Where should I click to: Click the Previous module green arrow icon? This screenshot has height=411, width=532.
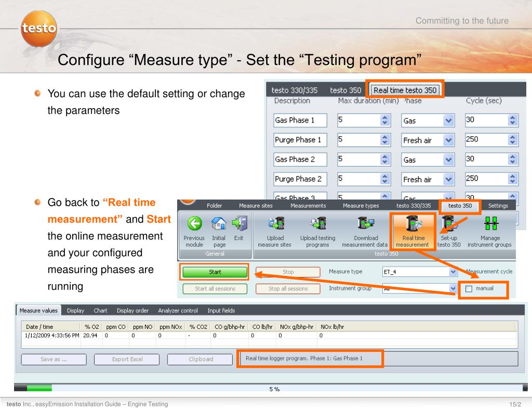(x=195, y=223)
